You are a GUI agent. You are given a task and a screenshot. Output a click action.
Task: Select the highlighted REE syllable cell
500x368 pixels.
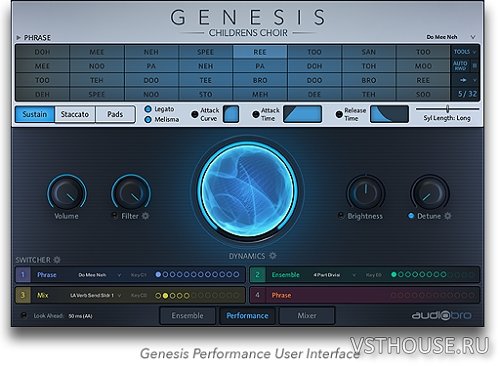(260, 52)
